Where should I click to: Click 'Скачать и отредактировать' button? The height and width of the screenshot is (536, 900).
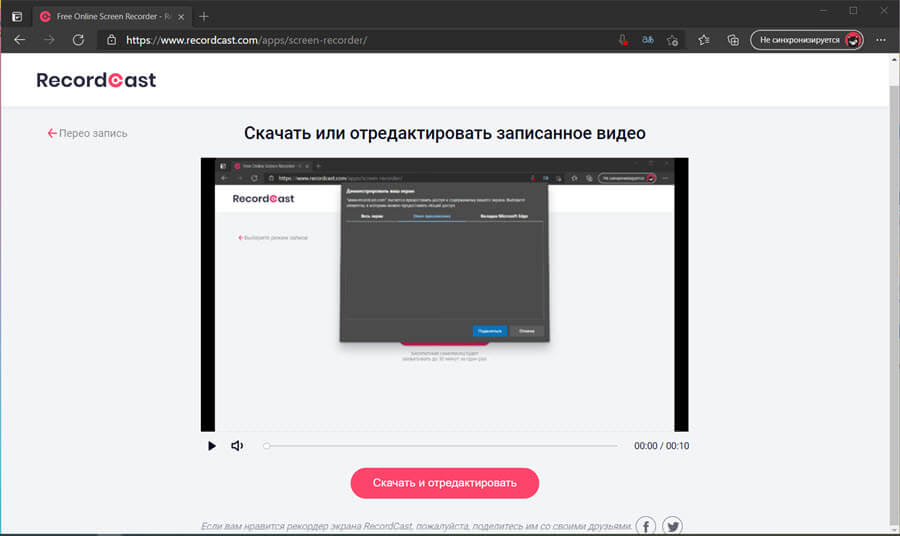coord(445,483)
